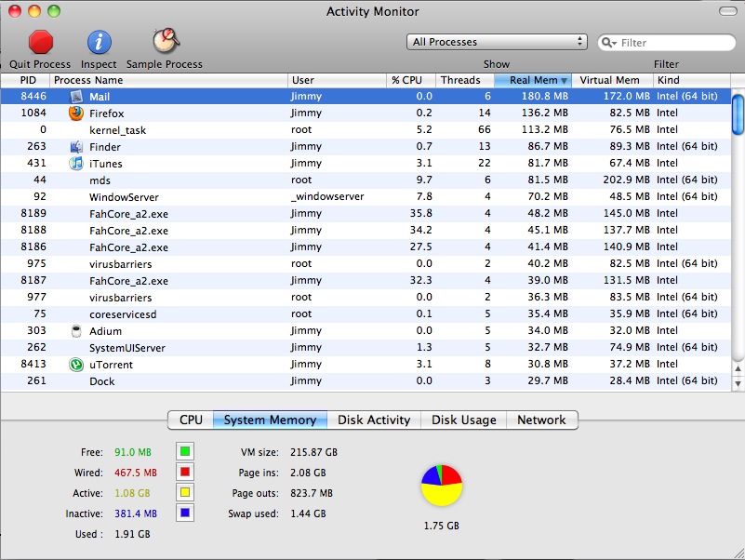Click the 180.8 MB Real Mem value

pos(544,96)
